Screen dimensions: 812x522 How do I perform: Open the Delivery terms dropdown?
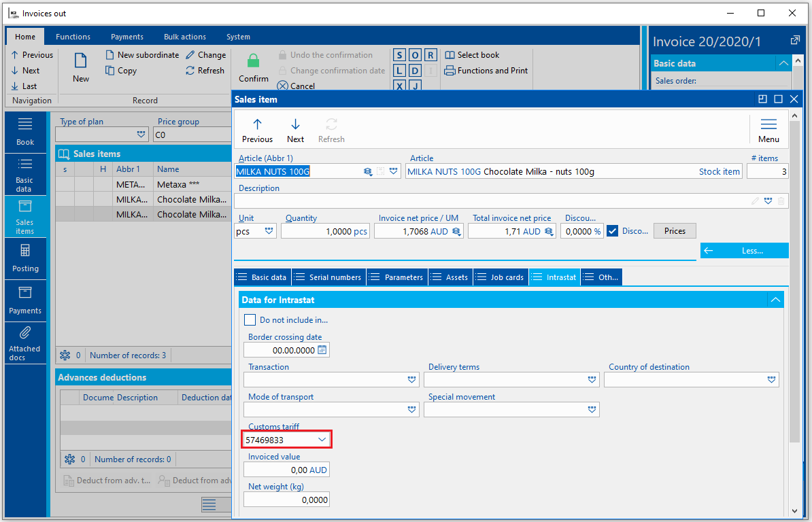click(x=592, y=380)
